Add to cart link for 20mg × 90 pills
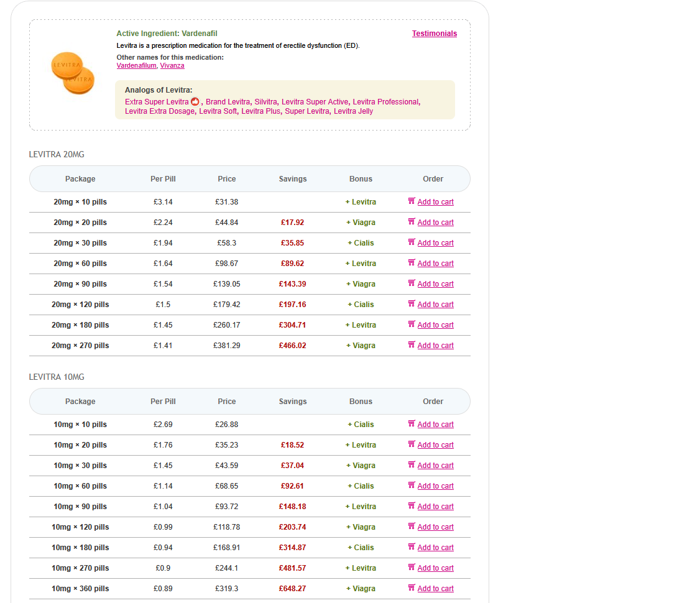The height and width of the screenshot is (603, 700). click(435, 284)
